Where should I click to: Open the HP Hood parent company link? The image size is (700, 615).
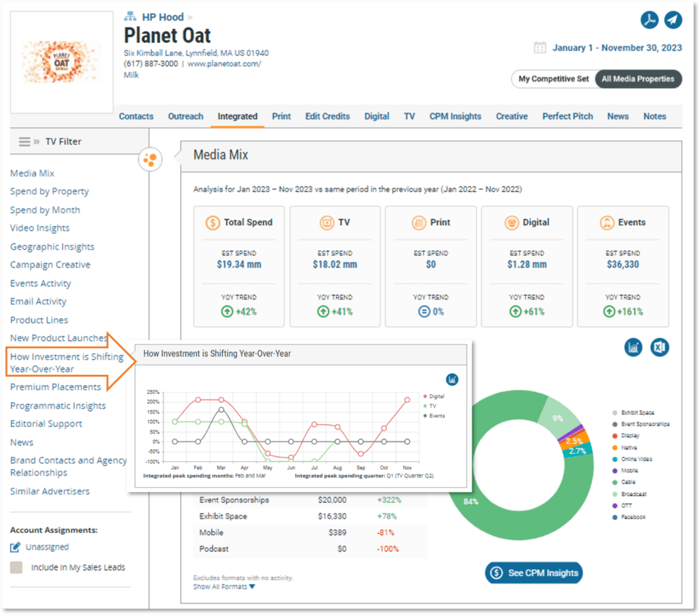click(163, 17)
